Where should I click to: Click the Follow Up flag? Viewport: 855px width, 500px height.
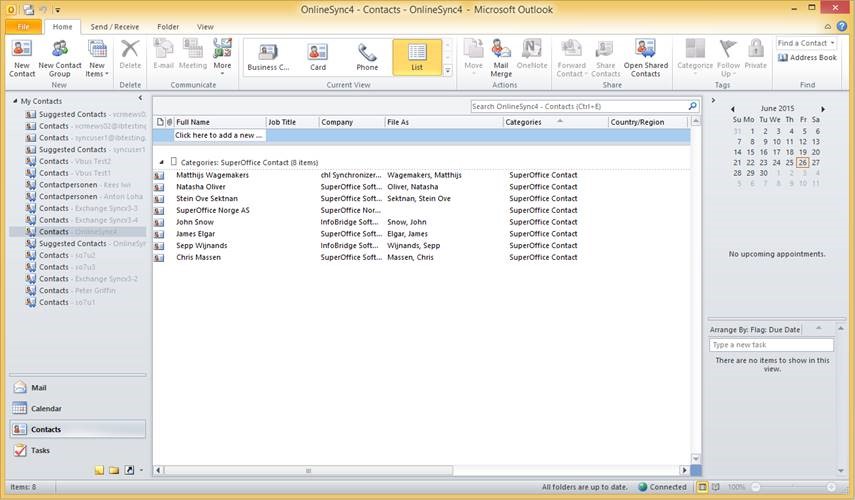coord(728,58)
